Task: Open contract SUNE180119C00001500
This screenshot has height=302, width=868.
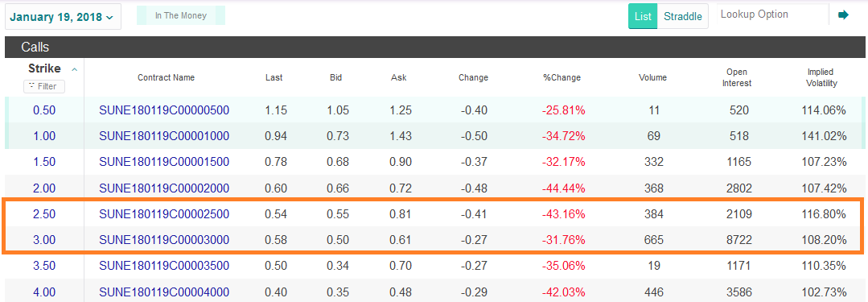Action: [x=164, y=163]
